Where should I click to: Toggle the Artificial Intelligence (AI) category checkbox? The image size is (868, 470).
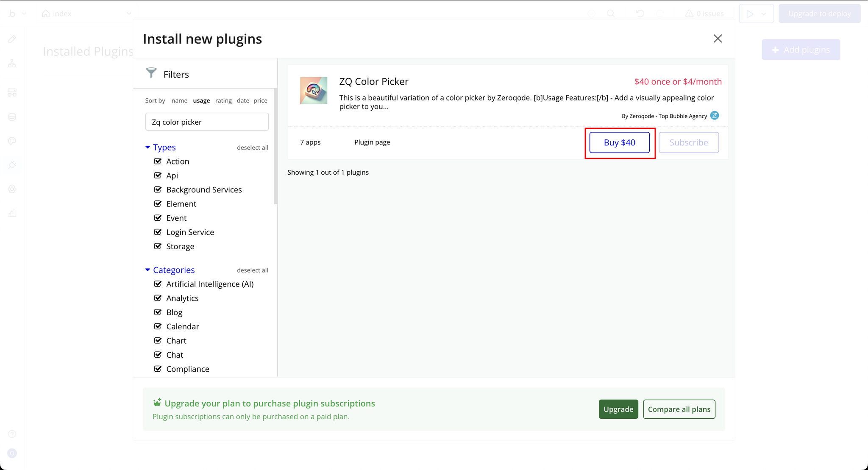click(158, 284)
